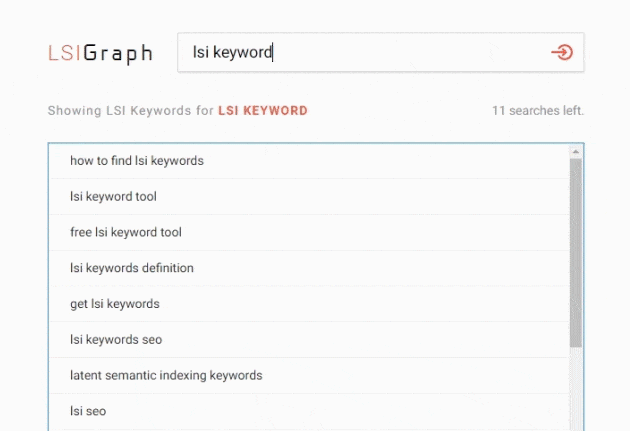The width and height of the screenshot is (630, 431).
Task: Choose "free lsi keyword tool" from list
Action: click(x=309, y=232)
